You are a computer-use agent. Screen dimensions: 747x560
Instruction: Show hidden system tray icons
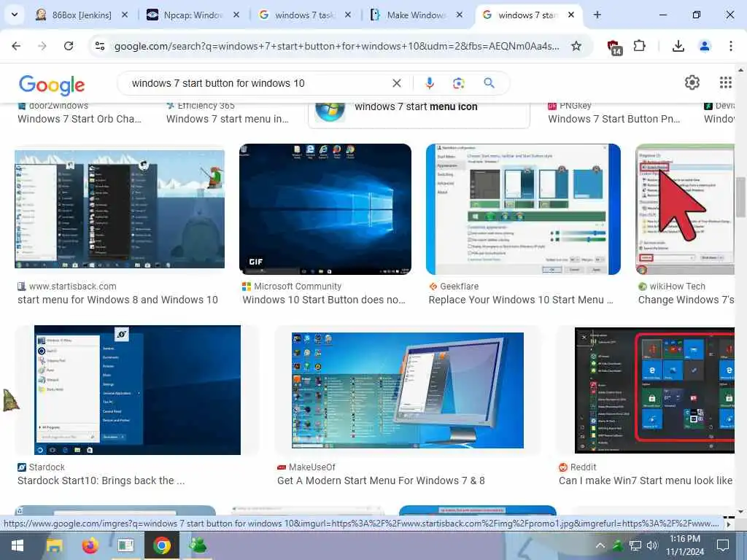[600, 545]
